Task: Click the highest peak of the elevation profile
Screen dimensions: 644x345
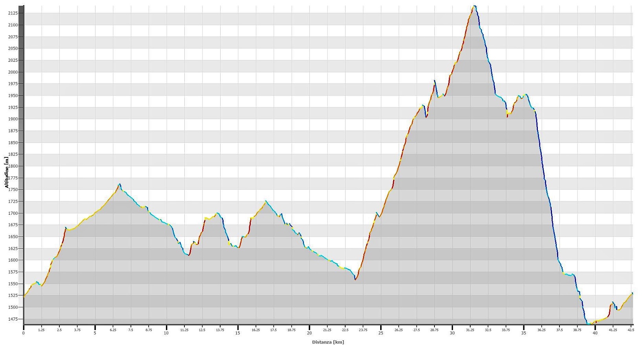Action: (475, 6)
